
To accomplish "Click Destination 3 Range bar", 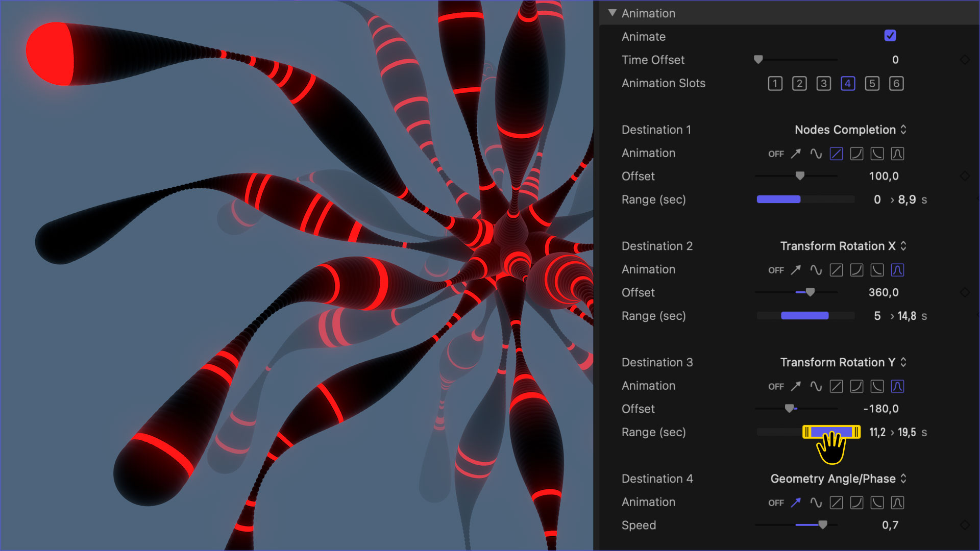I will click(x=831, y=432).
